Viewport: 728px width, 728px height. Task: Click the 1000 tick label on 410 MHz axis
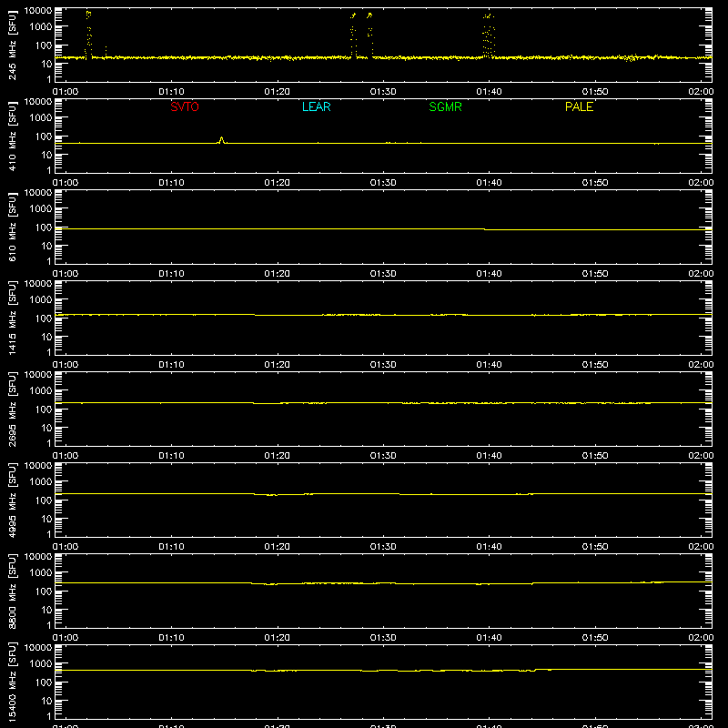point(41,118)
